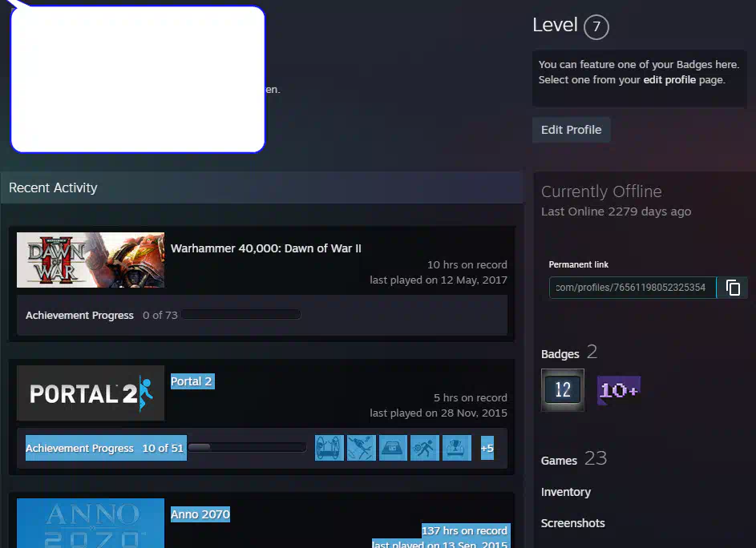This screenshot has height=548, width=756.
Task: Click the permanent link text field
Action: tap(633, 288)
